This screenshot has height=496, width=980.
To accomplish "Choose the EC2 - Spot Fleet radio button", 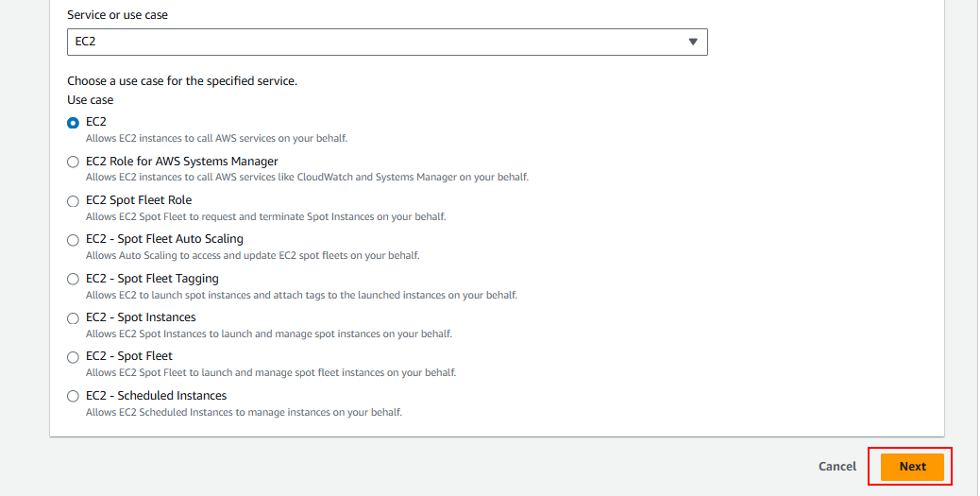I will pyautogui.click(x=73, y=357).
